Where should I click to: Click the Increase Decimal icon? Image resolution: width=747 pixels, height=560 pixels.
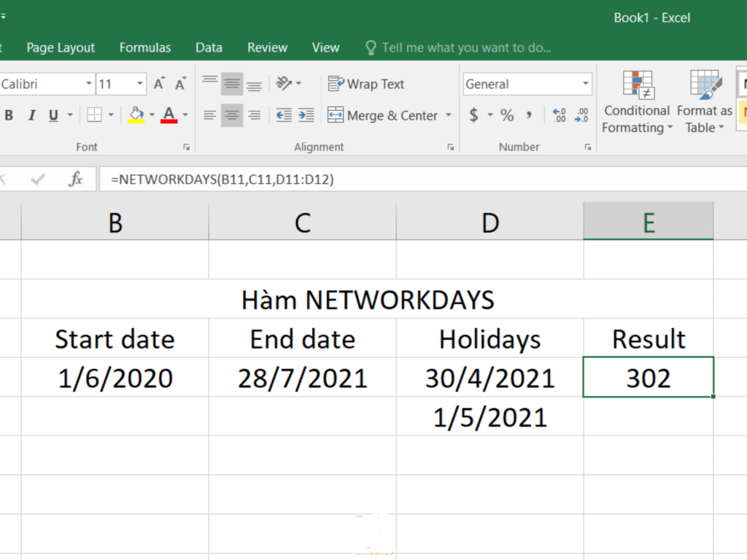pos(560,115)
